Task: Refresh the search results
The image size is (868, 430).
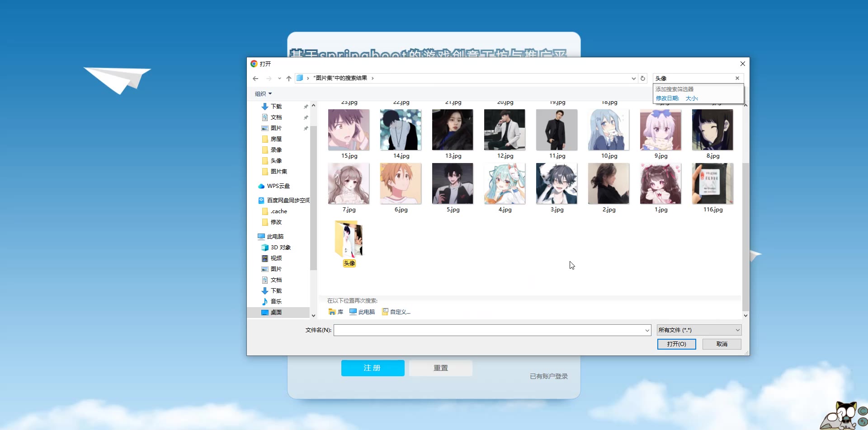Action: click(x=643, y=79)
